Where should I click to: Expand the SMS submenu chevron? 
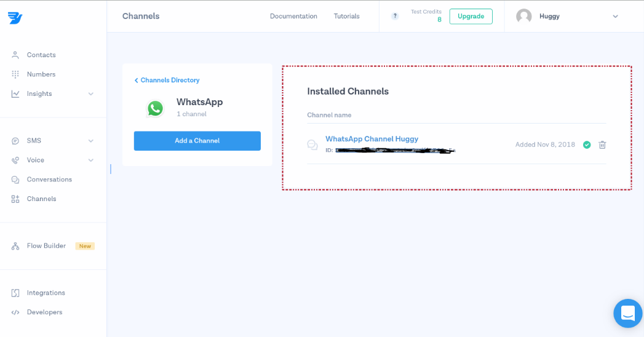[91, 141]
